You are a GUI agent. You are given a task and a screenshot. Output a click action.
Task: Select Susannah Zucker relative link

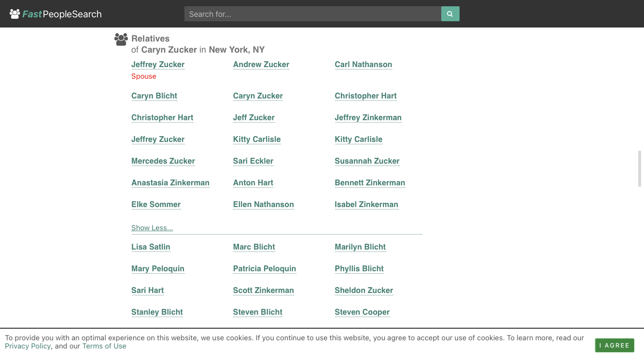(x=367, y=161)
